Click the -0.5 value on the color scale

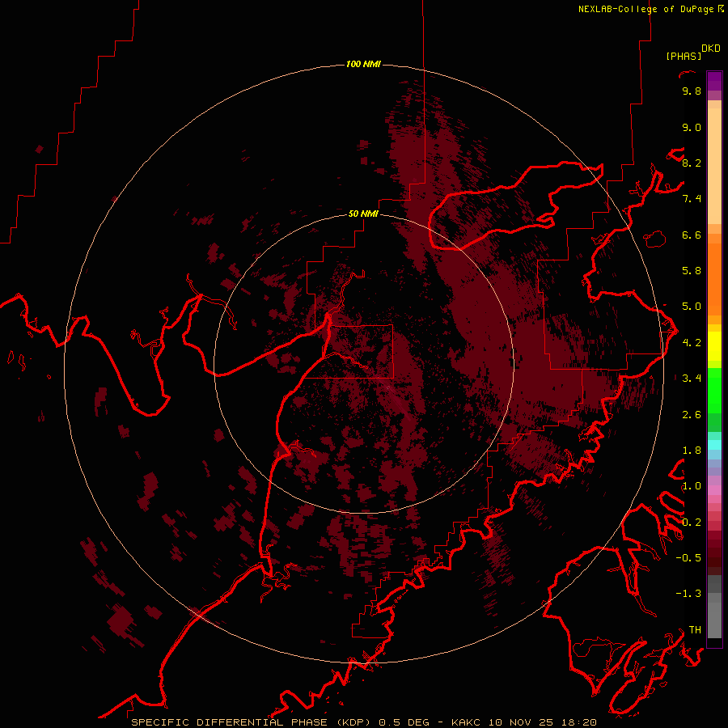[x=688, y=558]
